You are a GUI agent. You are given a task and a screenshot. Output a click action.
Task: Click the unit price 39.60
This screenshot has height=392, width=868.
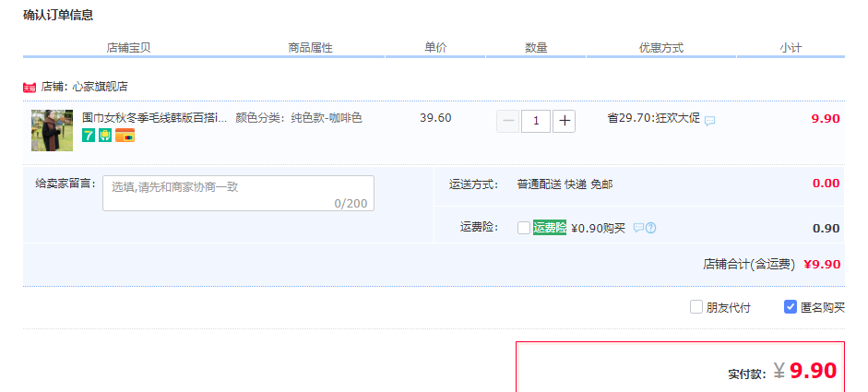(435, 118)
